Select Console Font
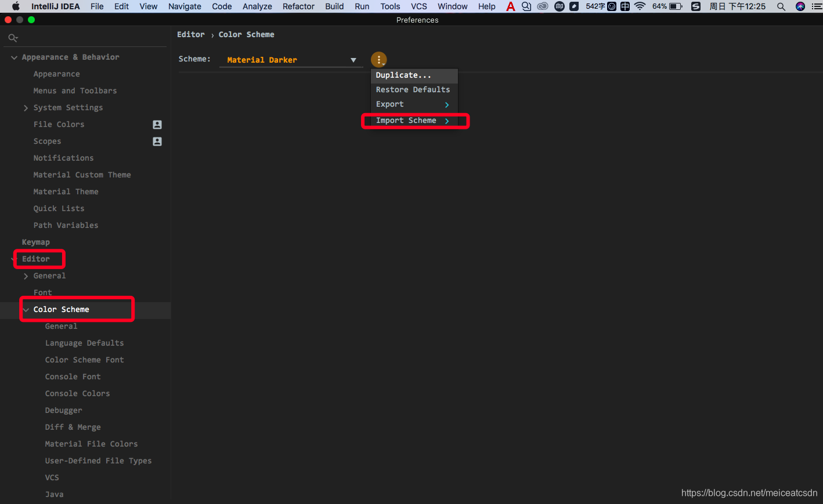The width and height of the screenshot is (823, 504). (73, 377)
